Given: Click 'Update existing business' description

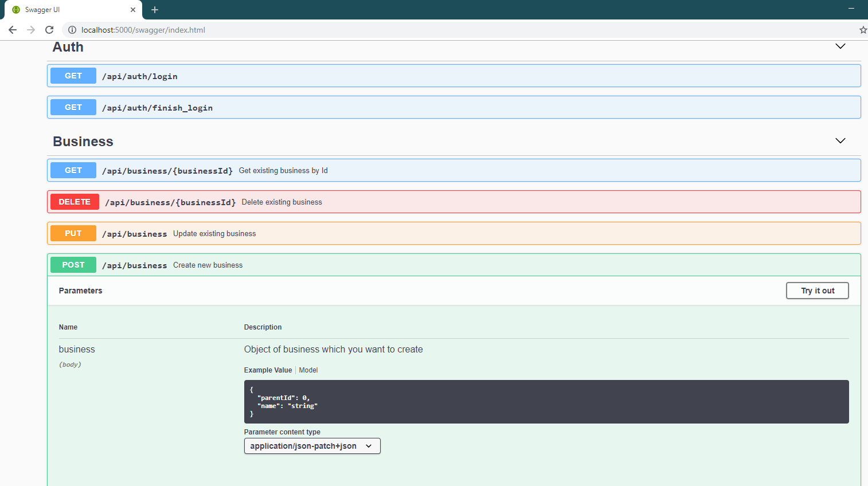Looking at the screenshot, I should 214,234.
